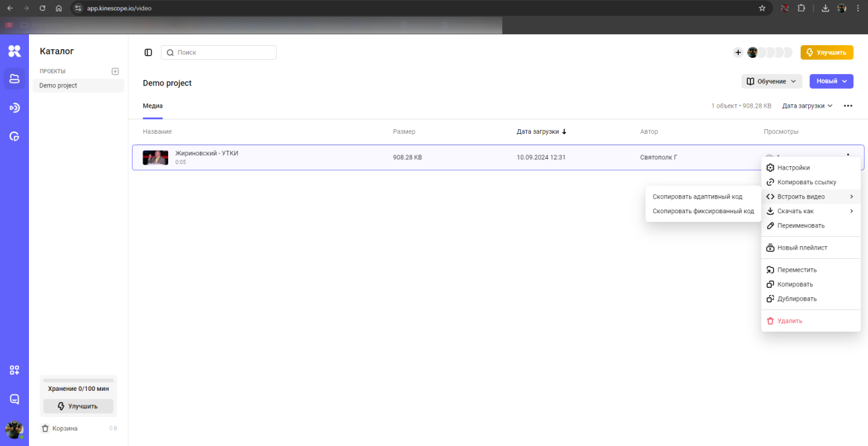Go to the browser home page
The image size is (868, 446).
coord(59,8)
